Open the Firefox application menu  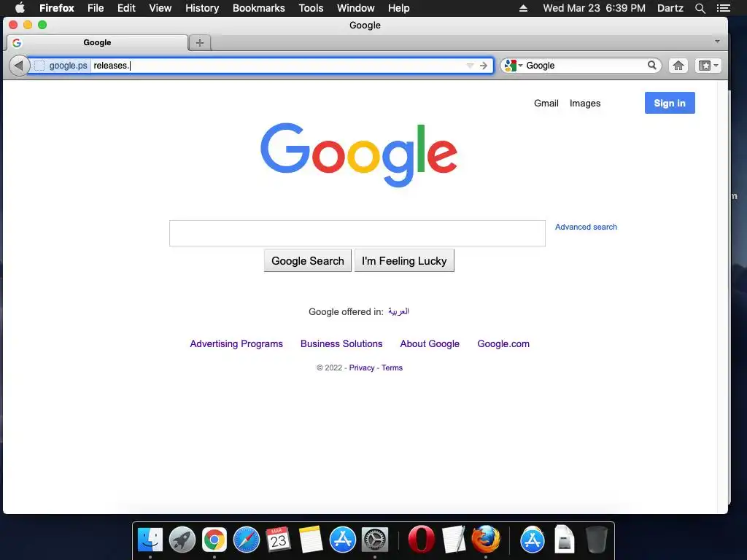[57, 8]
